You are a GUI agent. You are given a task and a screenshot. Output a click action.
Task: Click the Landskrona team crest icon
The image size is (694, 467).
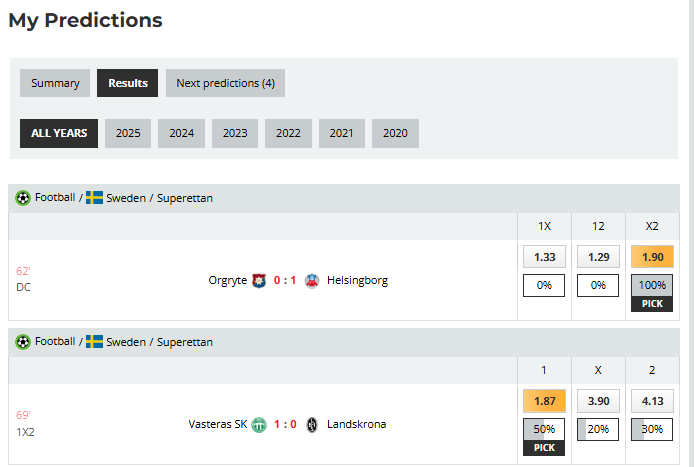pos(312,424)
